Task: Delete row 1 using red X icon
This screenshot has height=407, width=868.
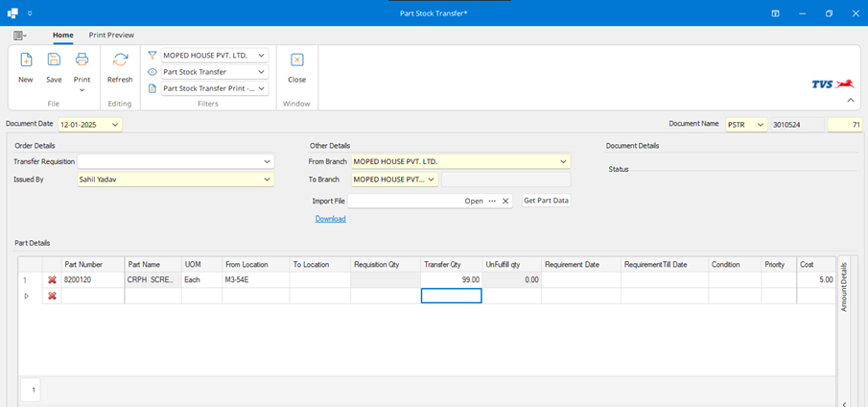Action: pyautogui.click(x=52, y=279)
